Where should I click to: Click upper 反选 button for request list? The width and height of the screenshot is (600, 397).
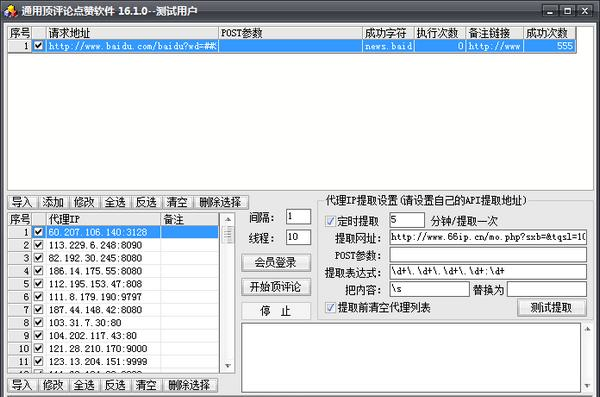pos(146,202)
